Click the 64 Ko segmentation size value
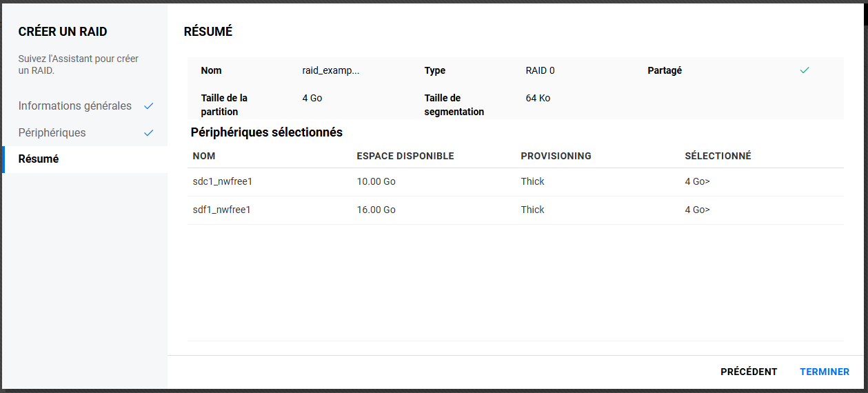 [538, 99]
